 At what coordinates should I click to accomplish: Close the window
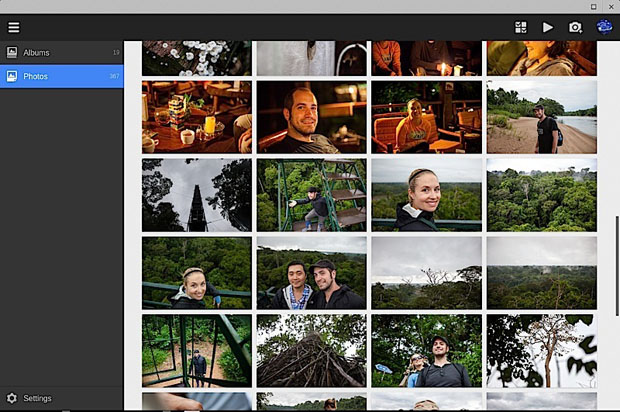point(611,6)
